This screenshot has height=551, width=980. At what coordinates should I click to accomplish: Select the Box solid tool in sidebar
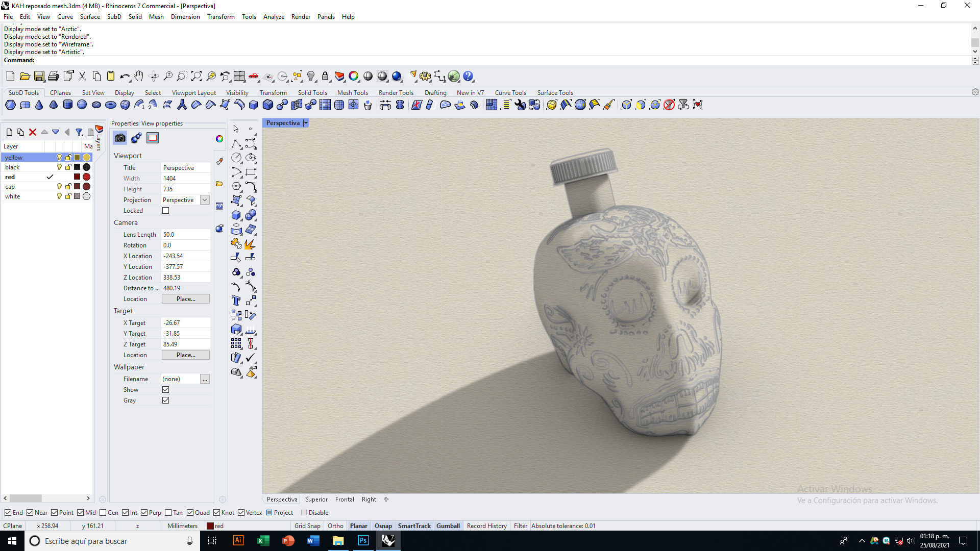(236, 215)
